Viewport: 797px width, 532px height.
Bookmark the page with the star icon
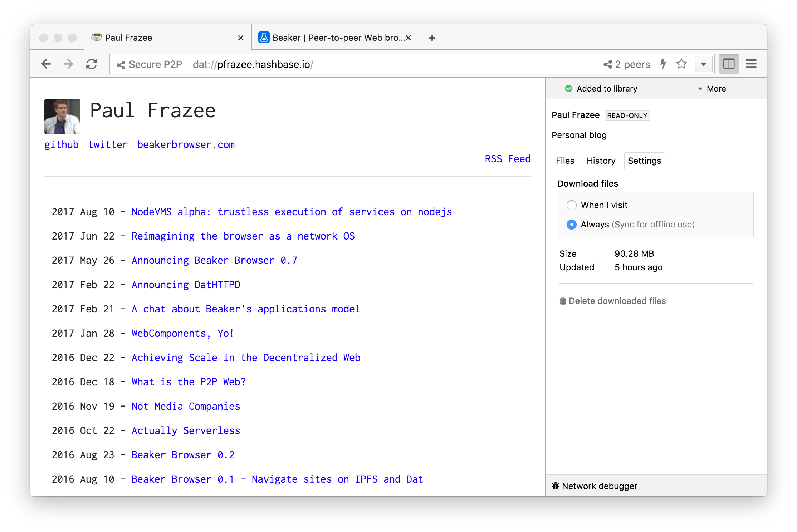[681, 64]
